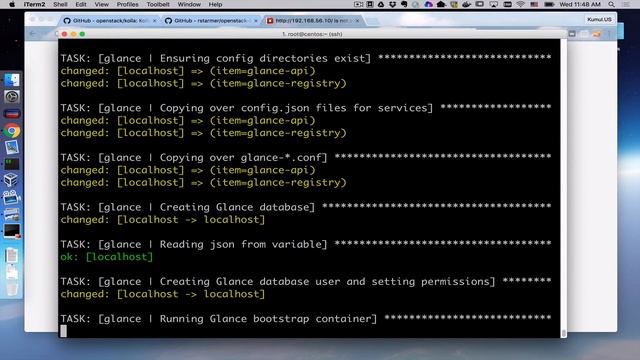
Task: Open the Wi-Fi status menu
Action: [x=520, y=4]
